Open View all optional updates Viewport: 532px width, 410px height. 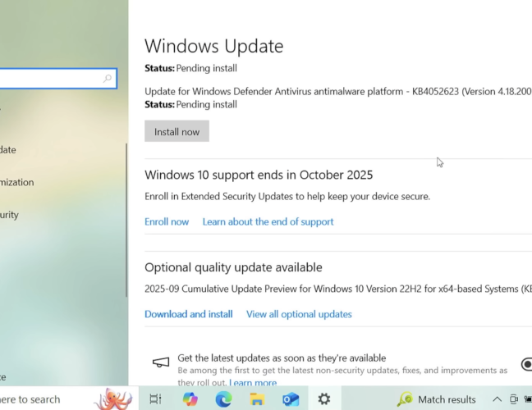pyautogui.click(x=299, y=314)
